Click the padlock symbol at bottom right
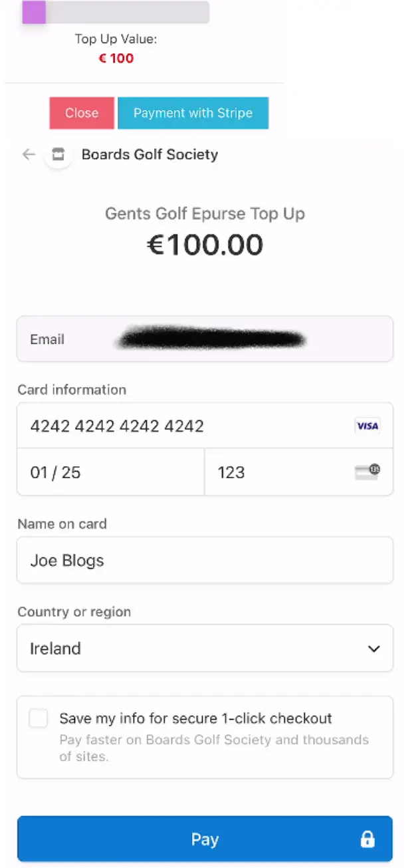Viewport: 420px width, 868px height. click(x=366, y=839)
